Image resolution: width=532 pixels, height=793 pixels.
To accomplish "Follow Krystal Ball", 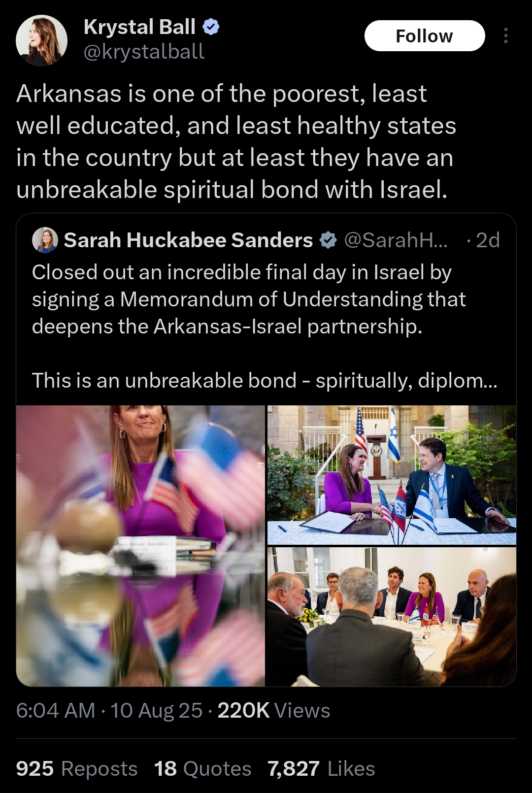I will click(425, 36).
